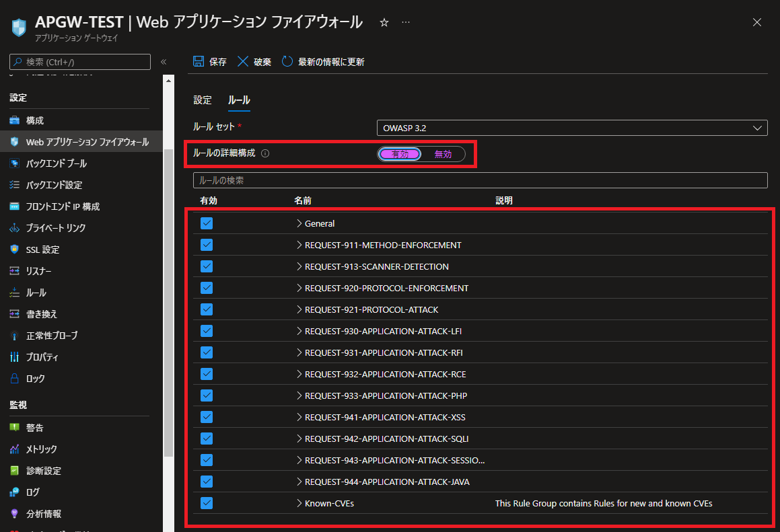Click the 名前 column header
This screenshot has width=780, height=532.
302,200
